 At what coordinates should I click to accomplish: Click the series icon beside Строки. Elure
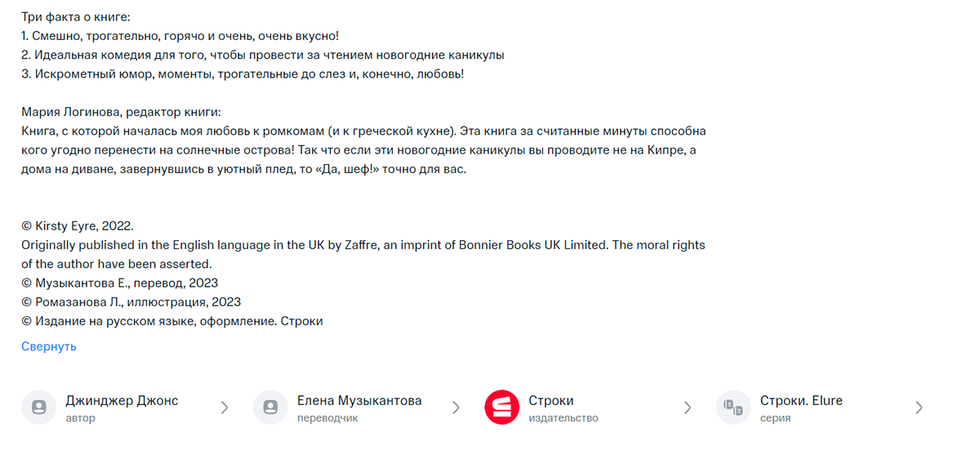point(733,407)
